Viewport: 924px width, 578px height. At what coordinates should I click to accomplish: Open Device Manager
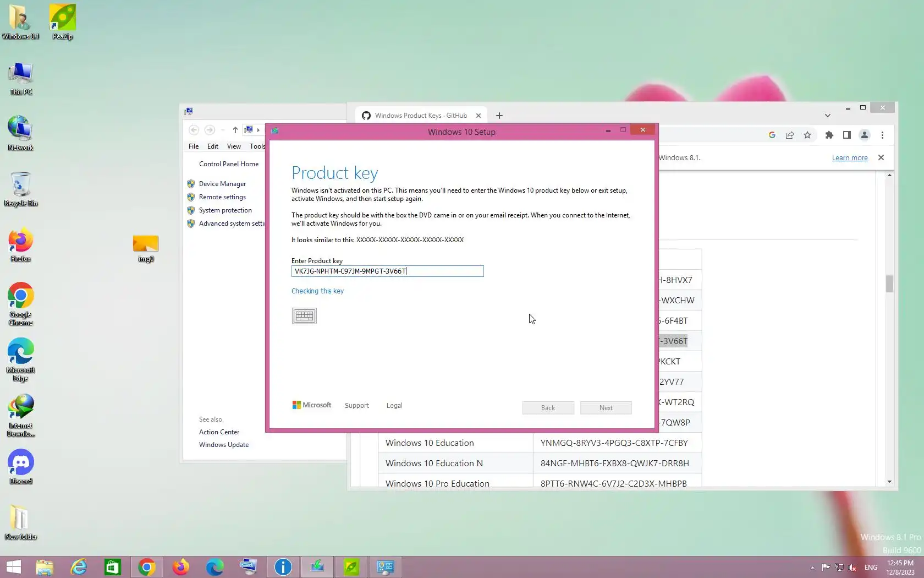click(222, 184)
